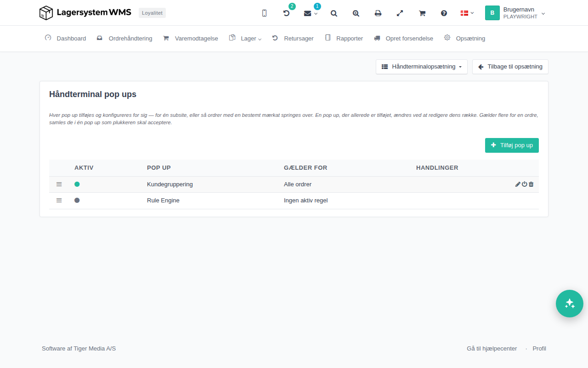Open the Danish flag language selector
This screenshot has height=368, width=588.
(x=467, y=13)
